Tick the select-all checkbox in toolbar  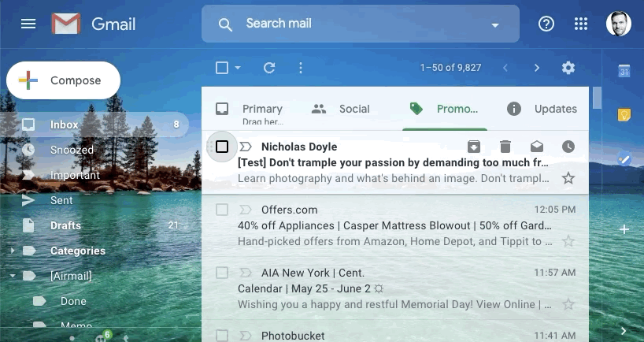click(222, 68)
